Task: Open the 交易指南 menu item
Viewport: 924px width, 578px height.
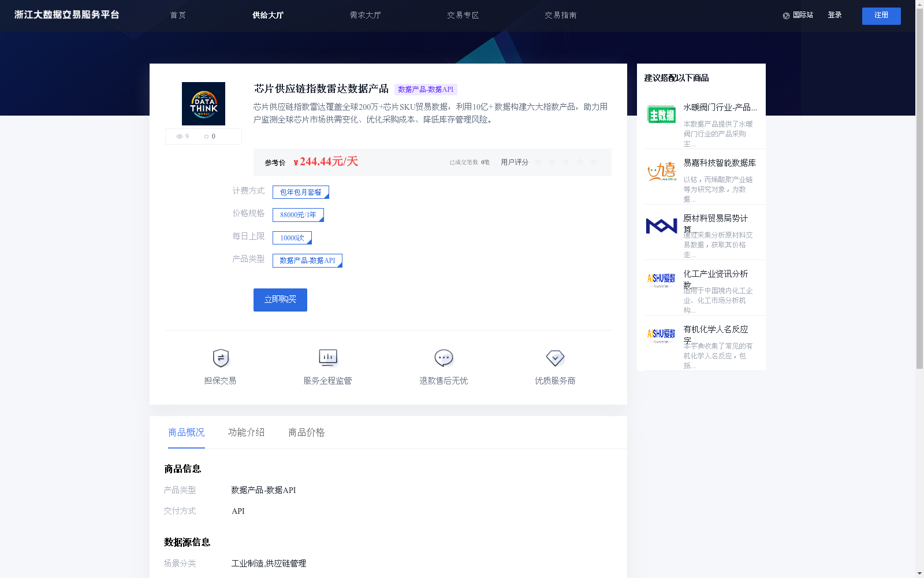Action: [561, 15]
